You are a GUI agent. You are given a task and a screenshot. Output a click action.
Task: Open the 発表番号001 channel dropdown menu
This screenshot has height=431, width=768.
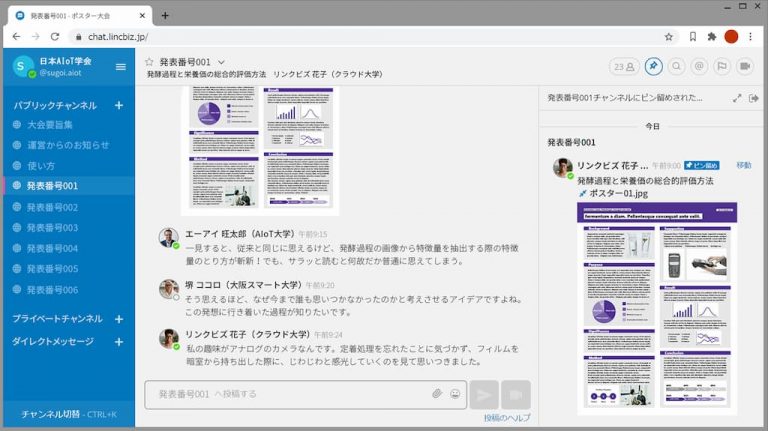[221, 62]
